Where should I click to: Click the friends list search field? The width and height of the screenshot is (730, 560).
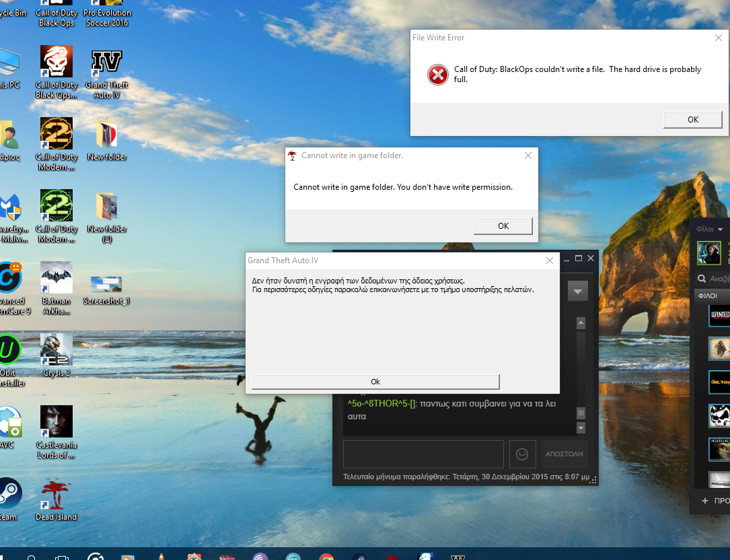click(716, 279)
